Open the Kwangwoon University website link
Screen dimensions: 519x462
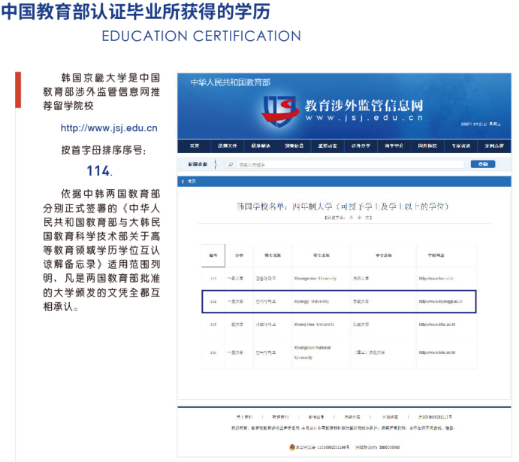436,278
